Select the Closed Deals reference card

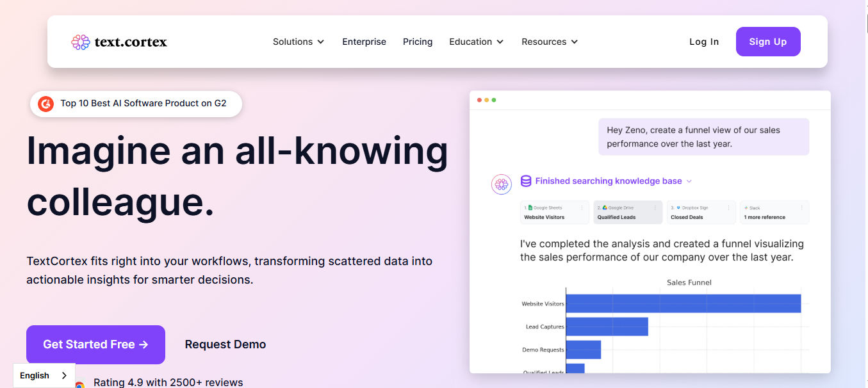point(701,213)
